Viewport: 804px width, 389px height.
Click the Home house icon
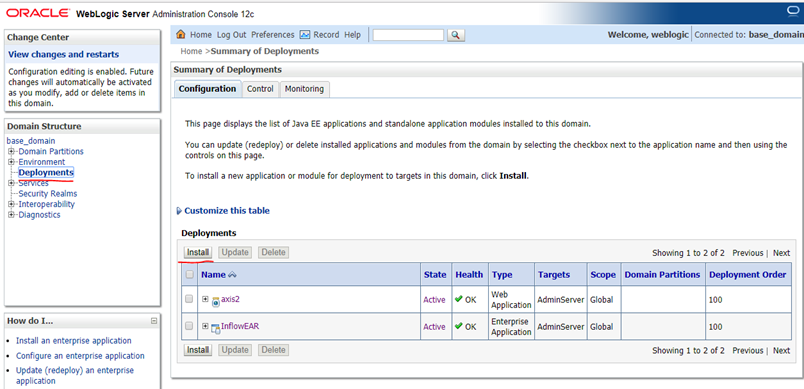tap(180, 35)
